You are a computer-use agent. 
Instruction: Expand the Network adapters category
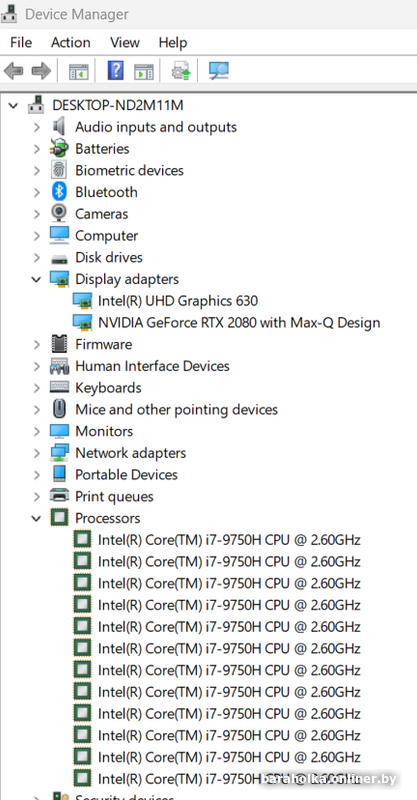[x=36, y=453]
